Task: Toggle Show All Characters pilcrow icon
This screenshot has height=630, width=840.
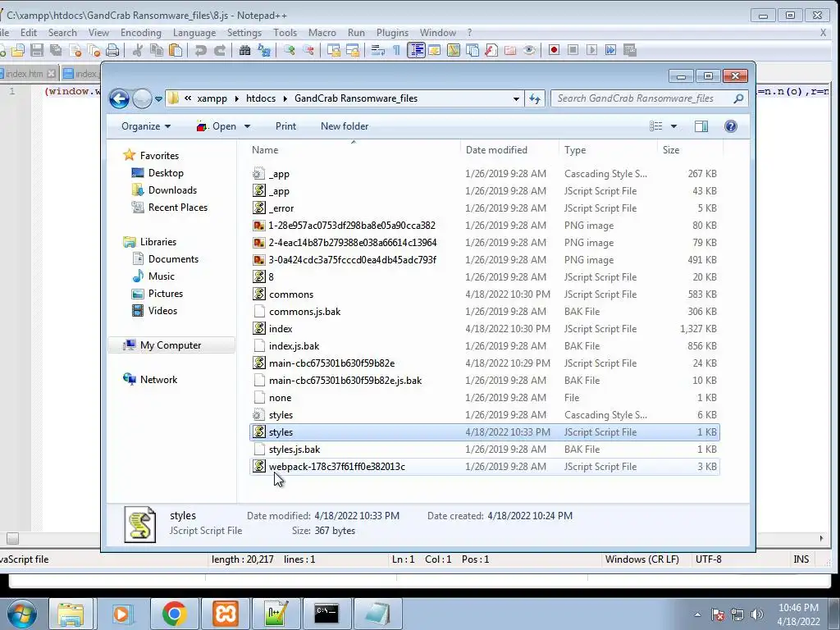Action: 396,50
